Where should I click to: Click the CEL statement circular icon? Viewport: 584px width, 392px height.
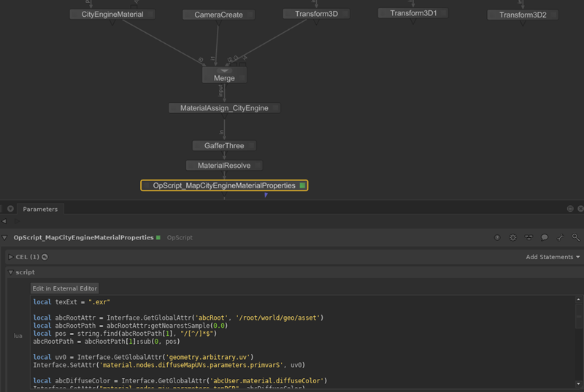click(x=45, y=257)
